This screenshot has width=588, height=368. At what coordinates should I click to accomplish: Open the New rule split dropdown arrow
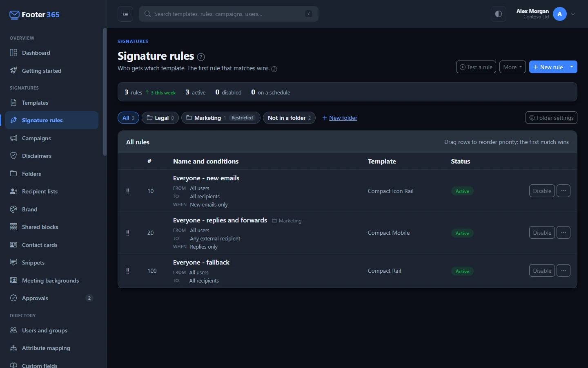coord(572,67)
